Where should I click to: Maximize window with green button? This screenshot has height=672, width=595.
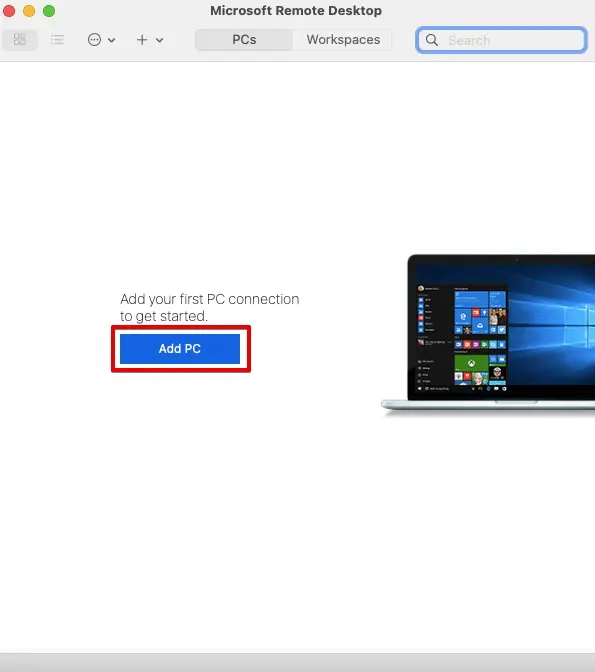tap(49, 11)
